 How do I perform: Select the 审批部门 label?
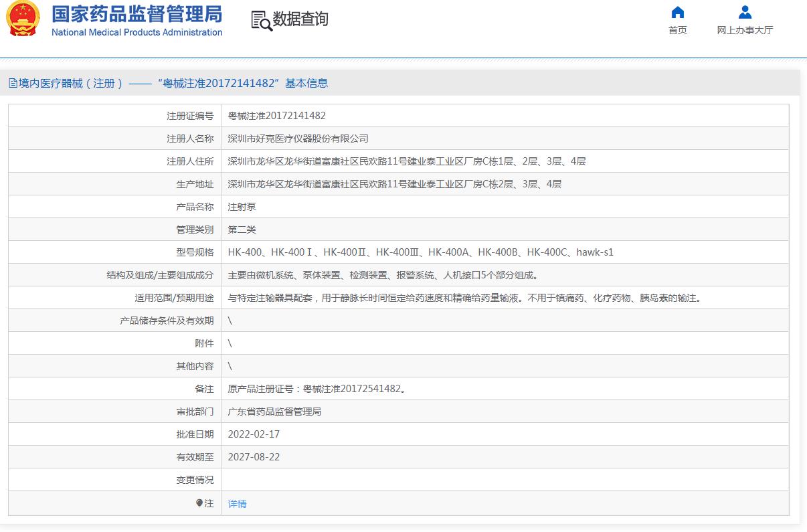point(195,412)
